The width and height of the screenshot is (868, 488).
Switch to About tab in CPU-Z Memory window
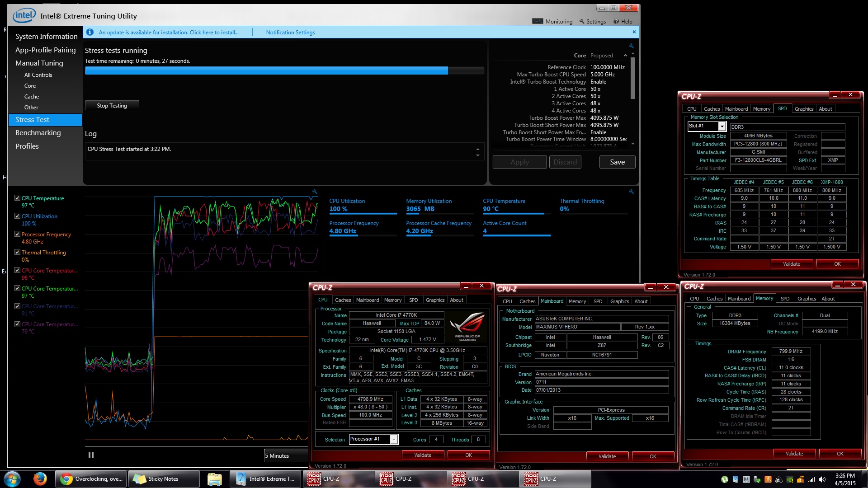(828, 299)
